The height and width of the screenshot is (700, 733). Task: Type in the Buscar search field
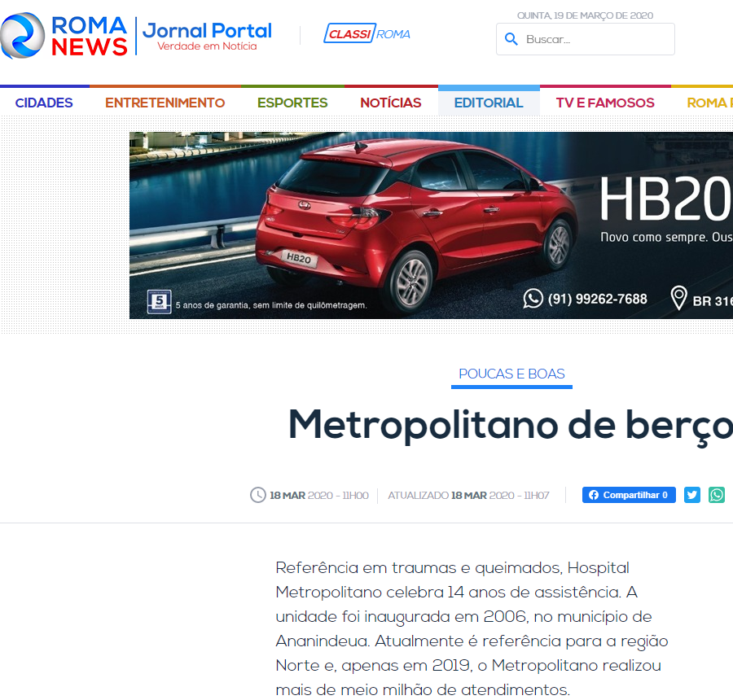tap(595, 39)
